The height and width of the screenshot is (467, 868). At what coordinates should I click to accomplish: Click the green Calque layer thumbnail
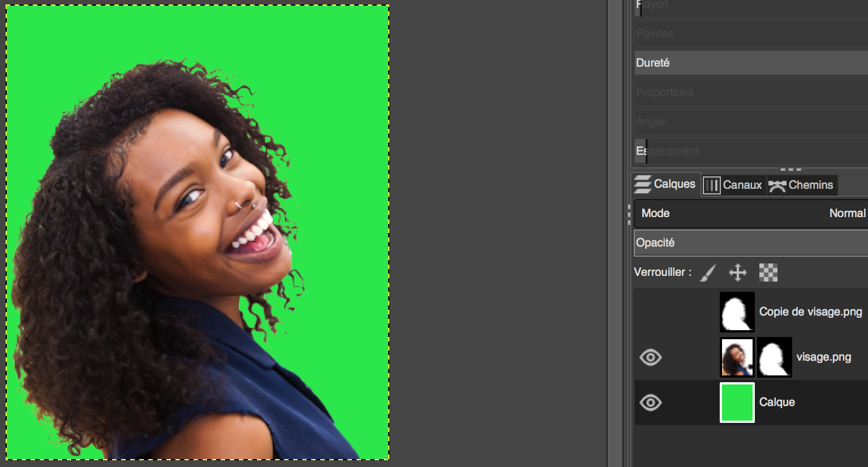737,403
